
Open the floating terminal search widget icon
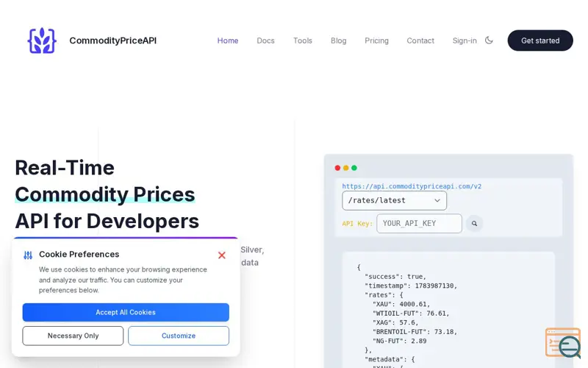coord(563,342)
